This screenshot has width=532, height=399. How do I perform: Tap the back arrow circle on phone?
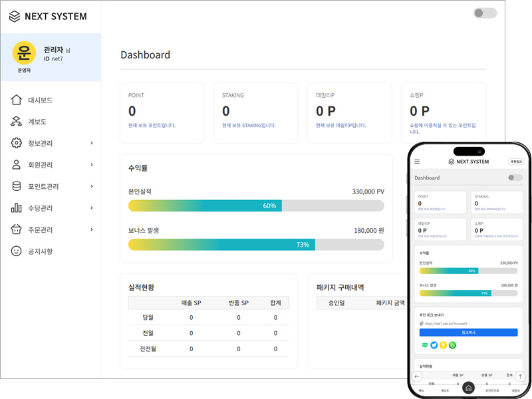pyautogui.click(x=417, y=376)
